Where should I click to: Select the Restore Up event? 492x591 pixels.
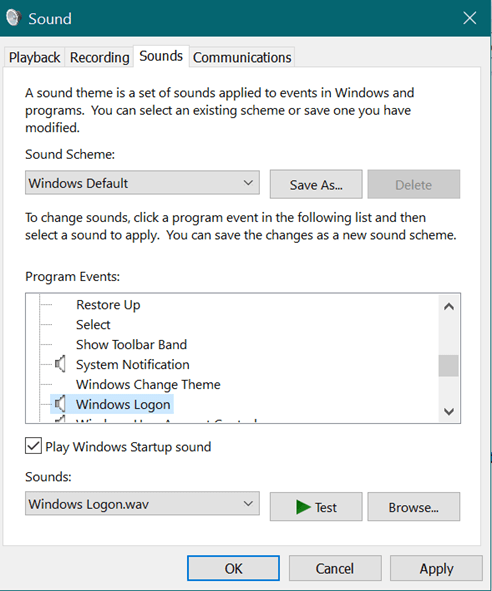coord(108,305)
